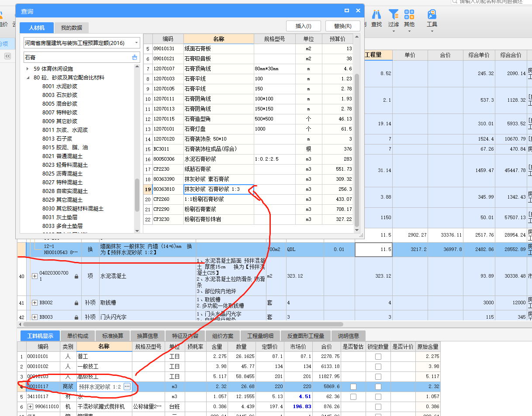Screen dimensions: 532x416
Task: Click the 综合单价 column header
Action: 478,55
